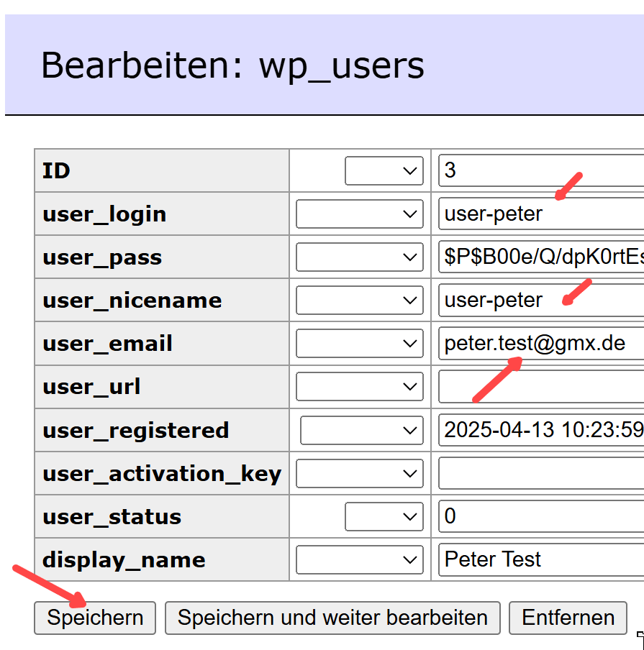Screen dimensions: 644x650
Task: Click the user_pass hash input field
Action: (540, 257)
